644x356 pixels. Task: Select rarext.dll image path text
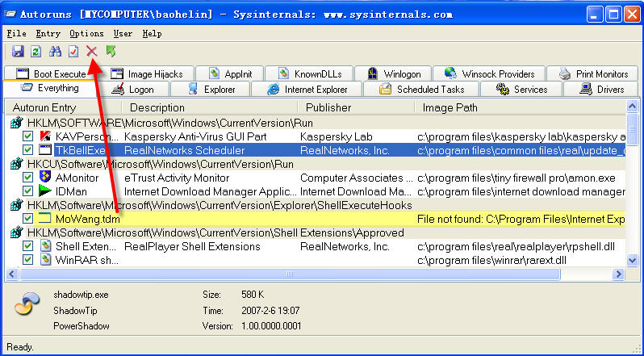pos(492,260)
